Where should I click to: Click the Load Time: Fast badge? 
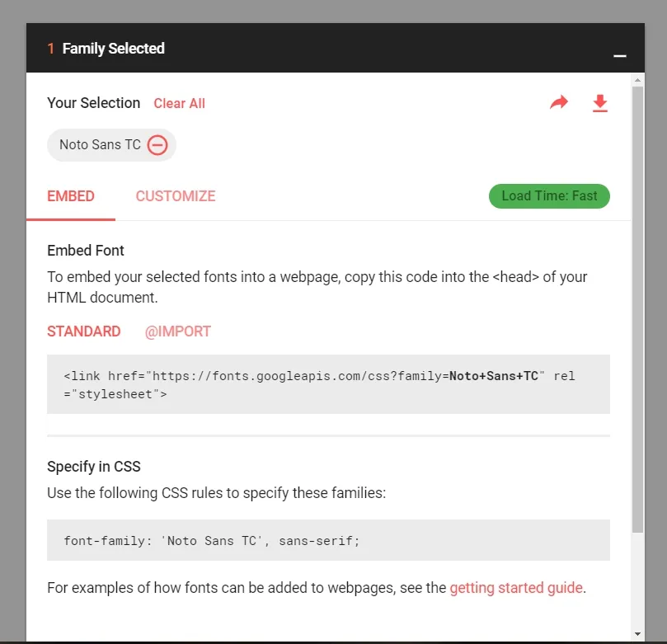coord(549,196)
